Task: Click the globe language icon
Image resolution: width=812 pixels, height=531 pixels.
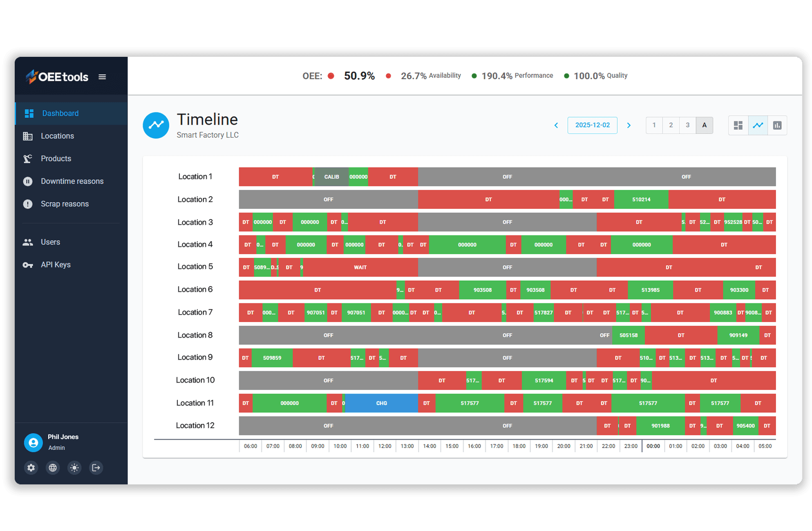Action: click(x=53, y=468)
